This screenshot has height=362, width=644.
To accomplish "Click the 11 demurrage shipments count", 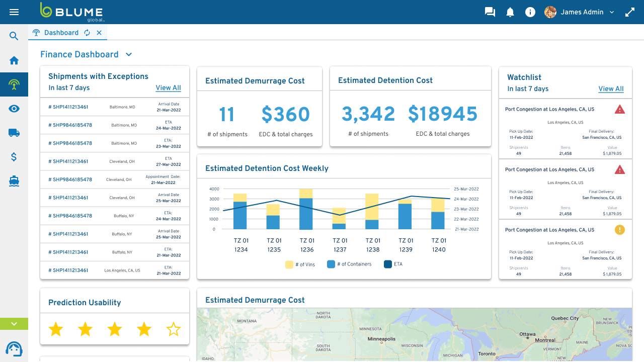I will pyautogui.click(x=227, y=115).
